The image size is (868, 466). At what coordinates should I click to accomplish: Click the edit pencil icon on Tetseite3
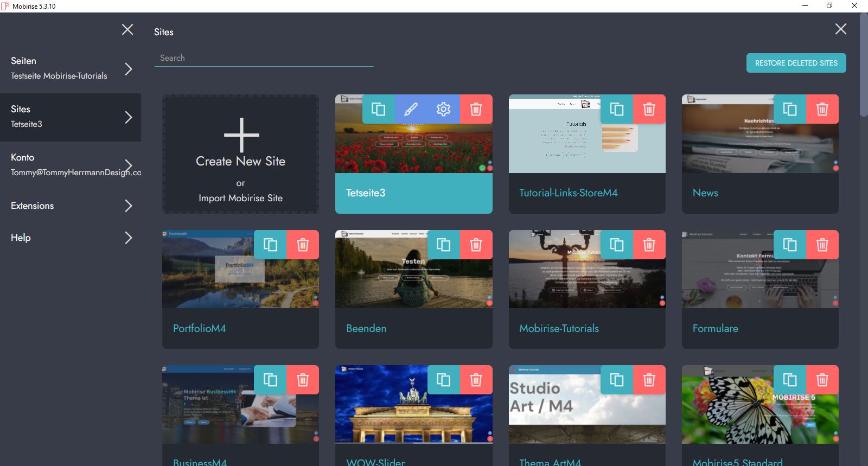tap(411, 109)
